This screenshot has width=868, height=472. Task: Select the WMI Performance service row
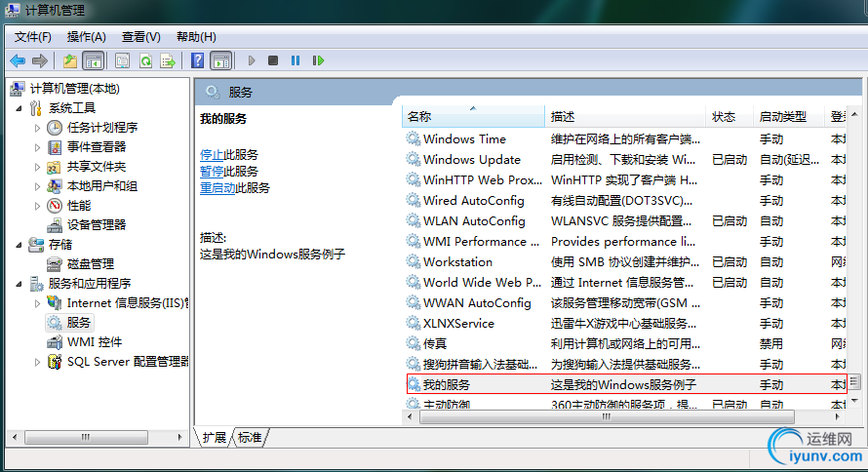625,241
